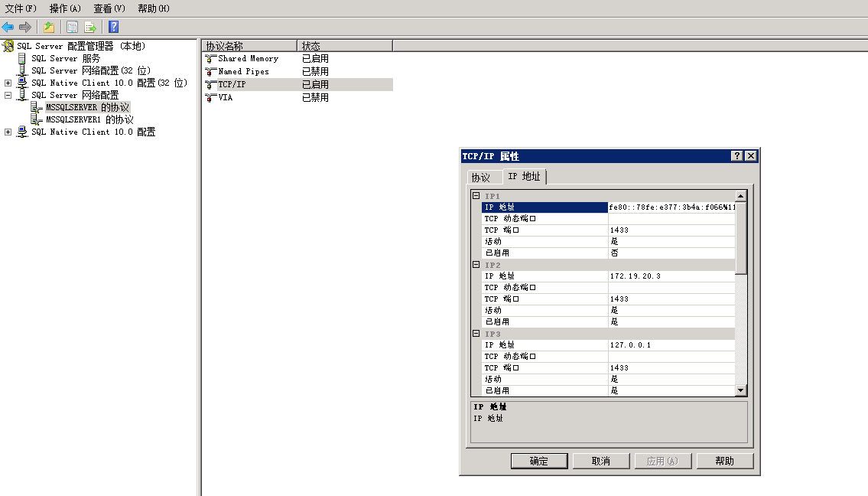Switch to the 协议 tab
868x496 pixels.
click(x=481, y=178)
